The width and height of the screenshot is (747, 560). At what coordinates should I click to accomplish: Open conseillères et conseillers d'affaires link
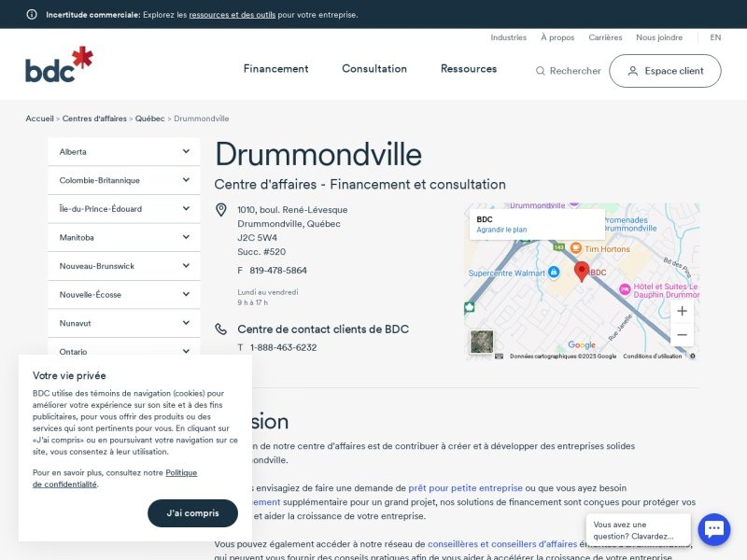click(502, 544)
